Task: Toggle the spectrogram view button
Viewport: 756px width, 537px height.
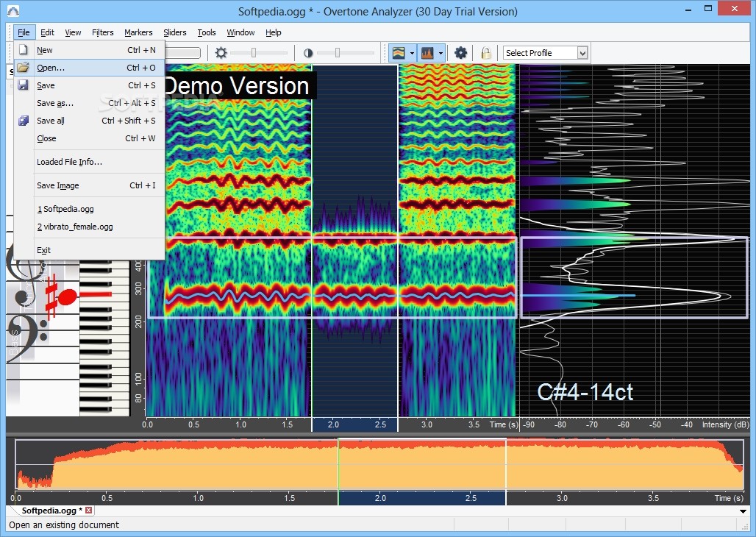Action: coord(399,52)
